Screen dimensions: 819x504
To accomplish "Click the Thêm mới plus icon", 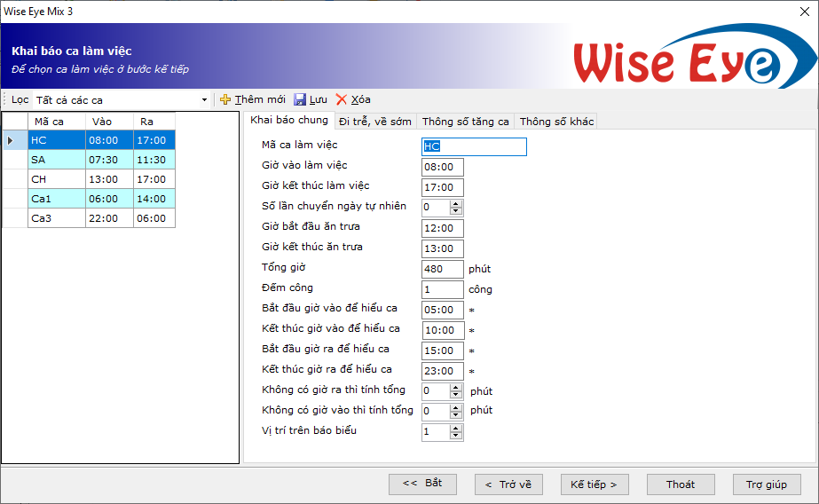I will (x=225, y=100).
